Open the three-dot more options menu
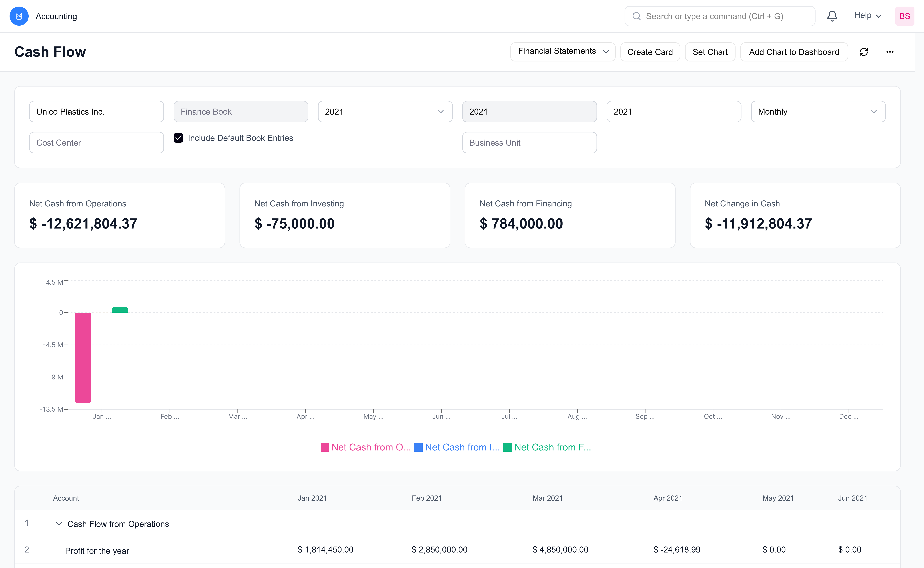 [x=890, y=52]
